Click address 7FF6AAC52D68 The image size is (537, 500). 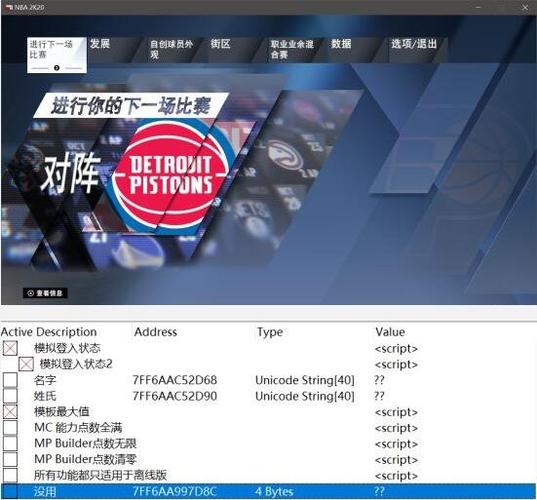click(x=175, y=380)
